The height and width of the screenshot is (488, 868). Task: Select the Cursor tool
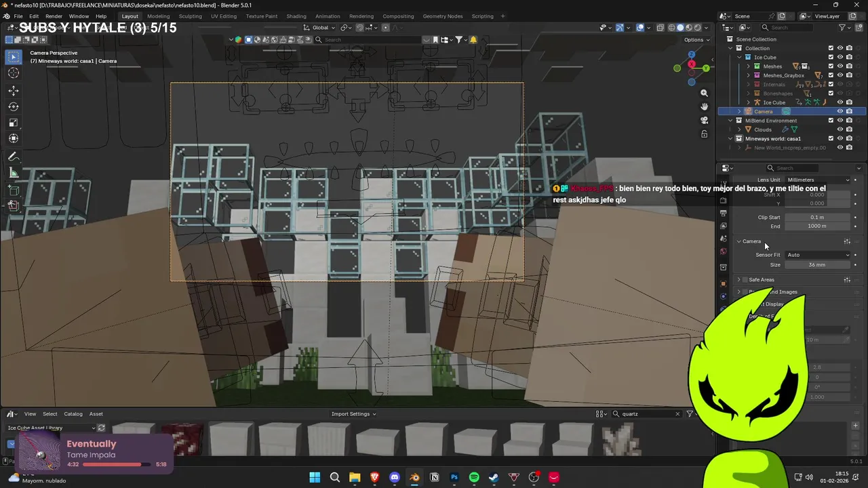click(14, 73)
